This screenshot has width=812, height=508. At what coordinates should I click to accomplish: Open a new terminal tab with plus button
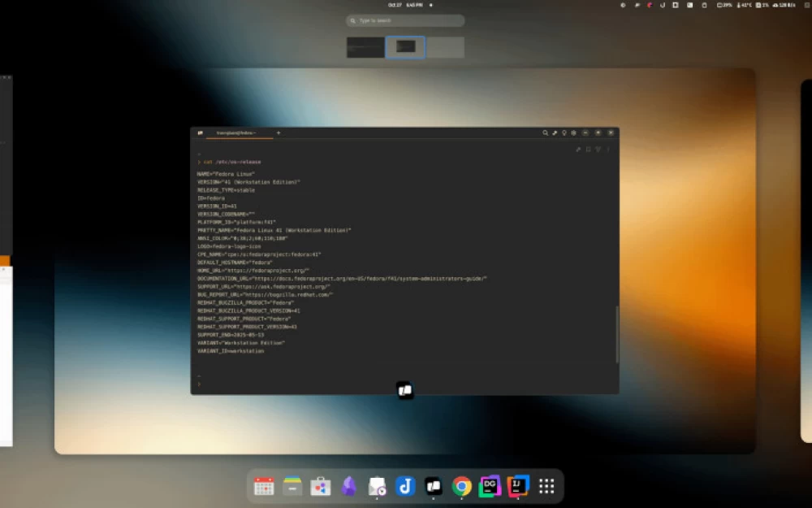tap(278, 132)
